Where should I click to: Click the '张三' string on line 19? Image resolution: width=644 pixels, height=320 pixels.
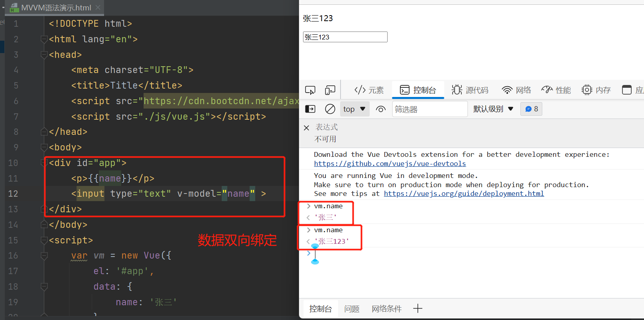pyautogui.click(x=163, y=302)
